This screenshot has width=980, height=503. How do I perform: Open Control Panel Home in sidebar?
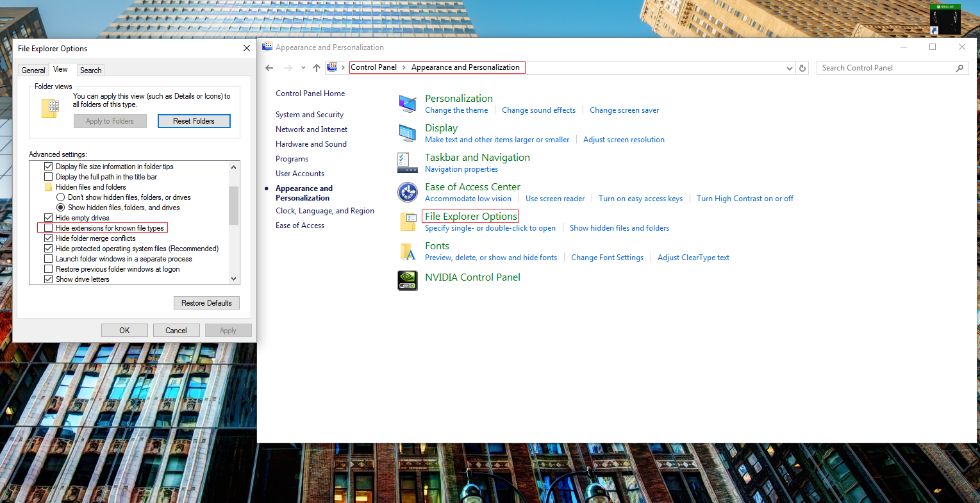click(x=310, y=94)
